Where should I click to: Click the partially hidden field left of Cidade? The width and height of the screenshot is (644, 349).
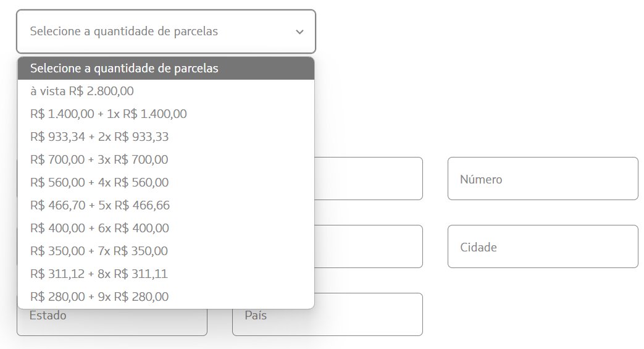tap(369, 246)
